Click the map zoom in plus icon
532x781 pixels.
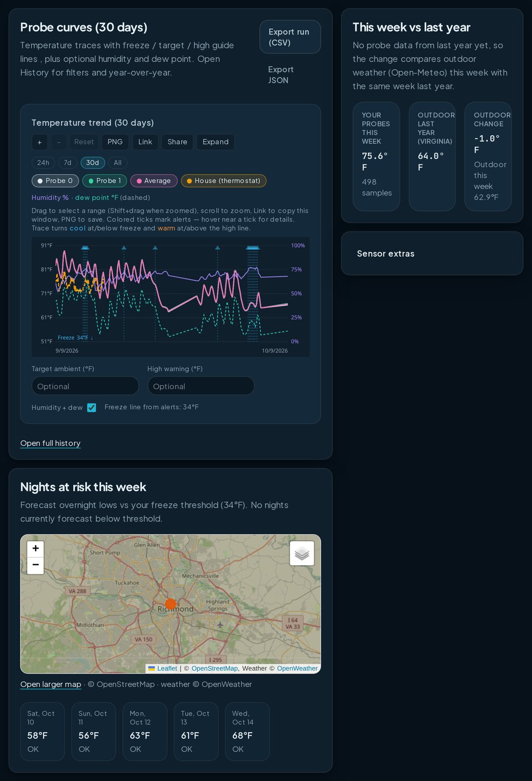pos(35,549)
